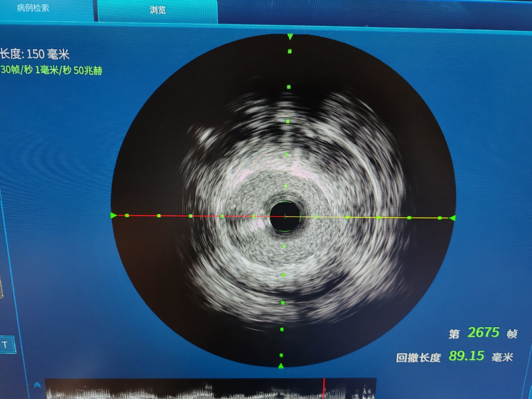Image resolution: width=532 pixels, height=399 pixels.
Task: Switch to the 浏览 browse tab
Action: (x=158, y=11)
